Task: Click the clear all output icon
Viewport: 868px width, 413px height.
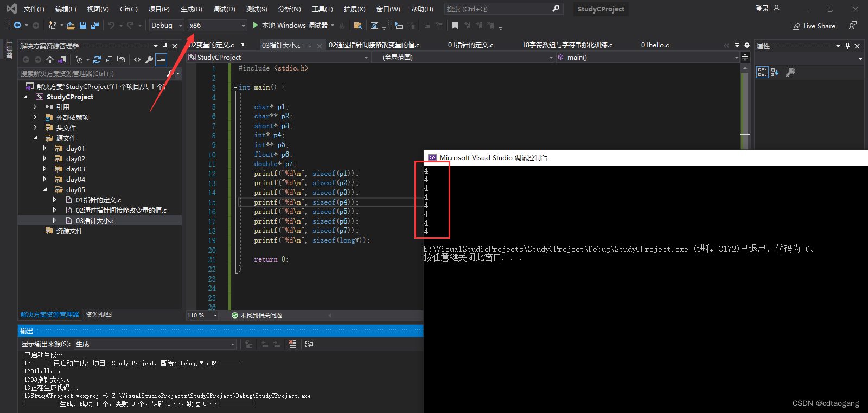Action: (293, 344)
